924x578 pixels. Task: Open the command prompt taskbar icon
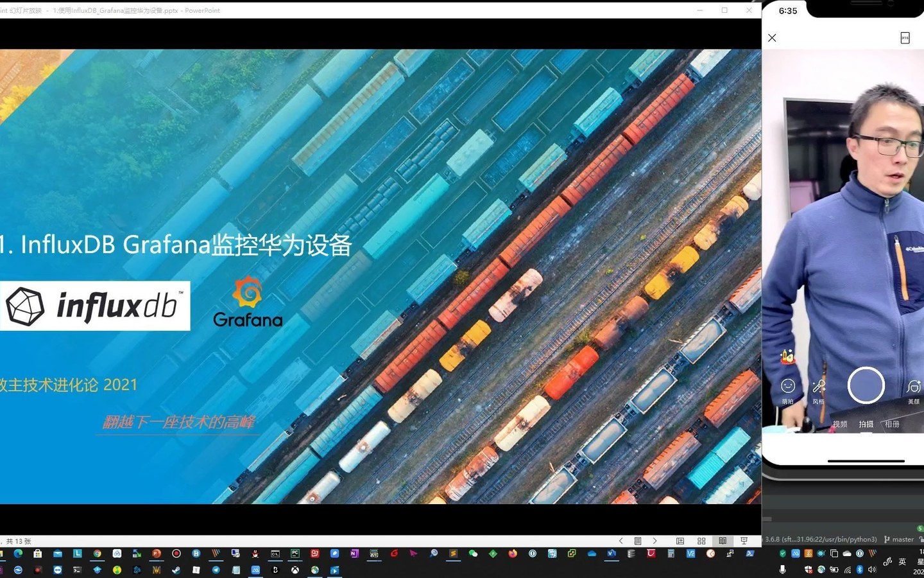pos(275,553)
